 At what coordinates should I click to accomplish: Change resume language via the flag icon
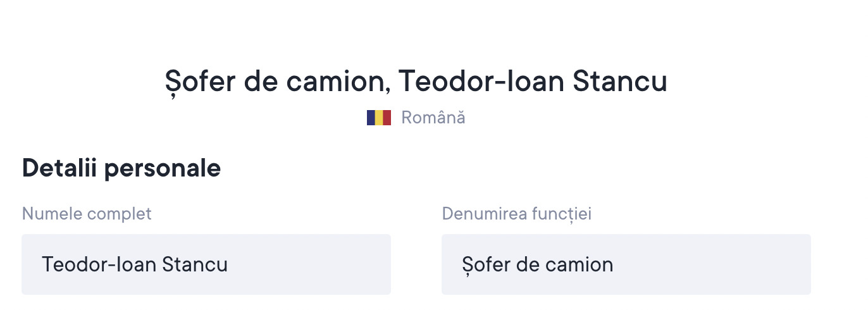tap(378, 118)
